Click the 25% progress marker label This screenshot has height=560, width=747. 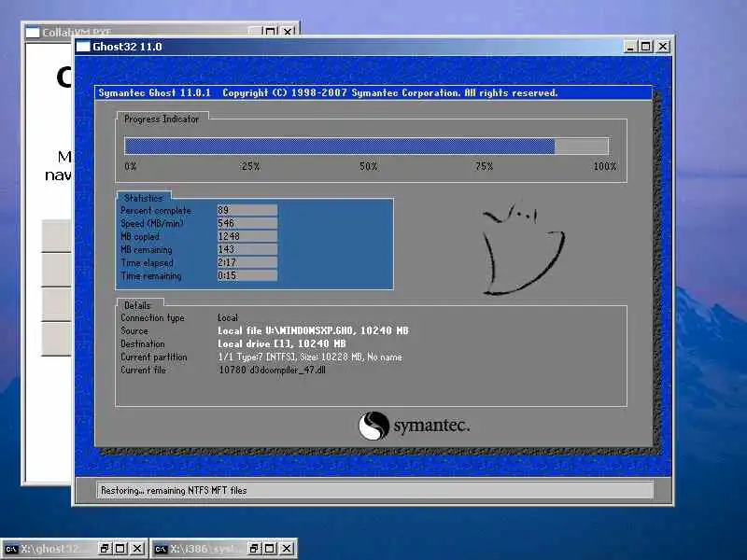click(250, 166)
